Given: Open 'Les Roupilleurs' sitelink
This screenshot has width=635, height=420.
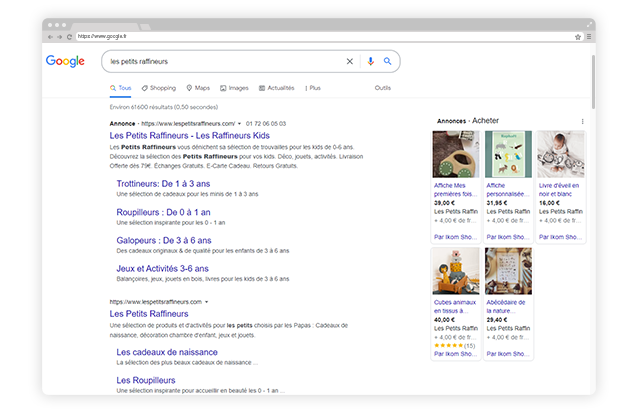Looking at the screenshot, I should coord(146,380).
